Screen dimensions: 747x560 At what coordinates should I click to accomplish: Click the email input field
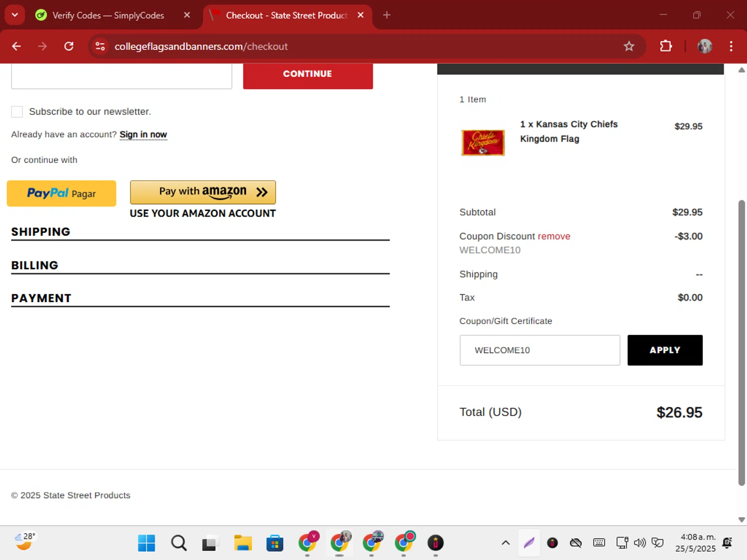click(122, 76)
